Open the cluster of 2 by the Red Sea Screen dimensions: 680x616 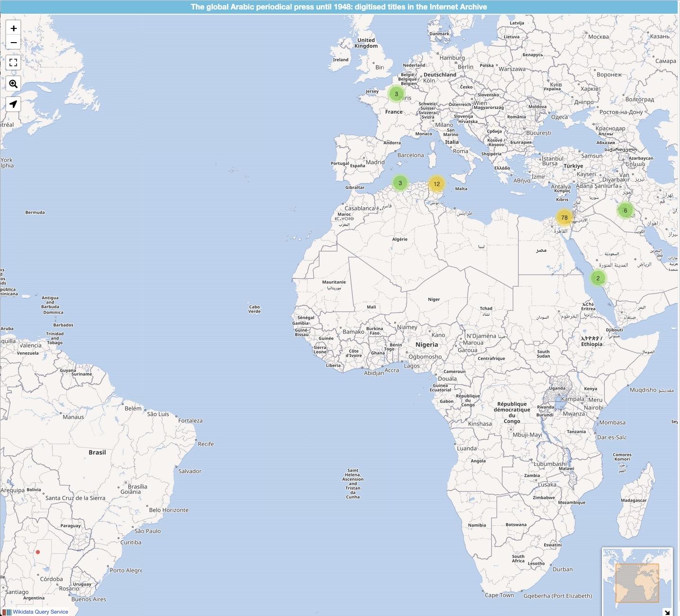598,278
